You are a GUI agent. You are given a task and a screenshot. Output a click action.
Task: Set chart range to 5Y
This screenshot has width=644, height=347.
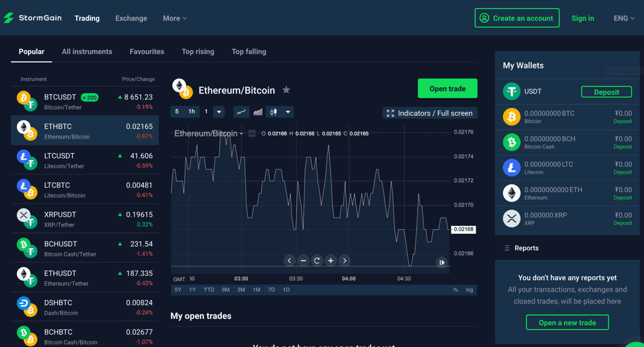pyautogui.click(x=178, y=290)
